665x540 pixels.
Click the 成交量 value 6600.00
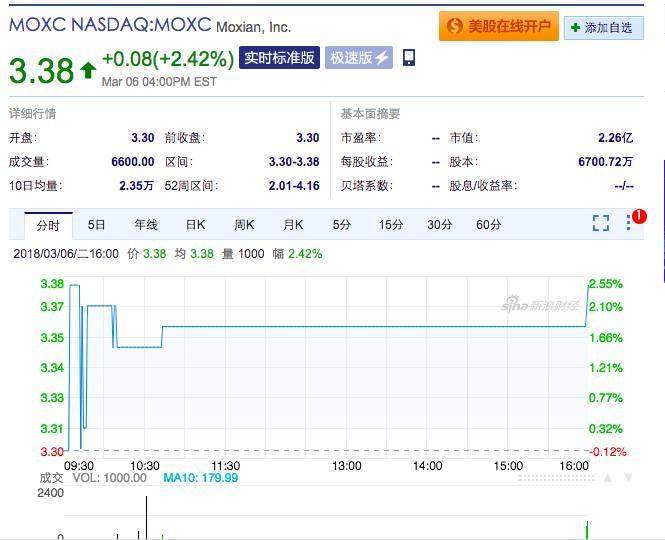[133, 162]
